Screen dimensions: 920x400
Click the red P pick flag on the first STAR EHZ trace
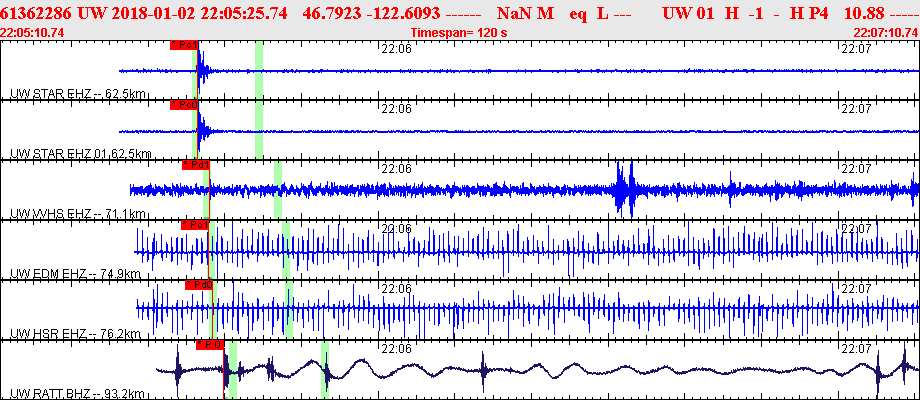click(x=184, y=45)
